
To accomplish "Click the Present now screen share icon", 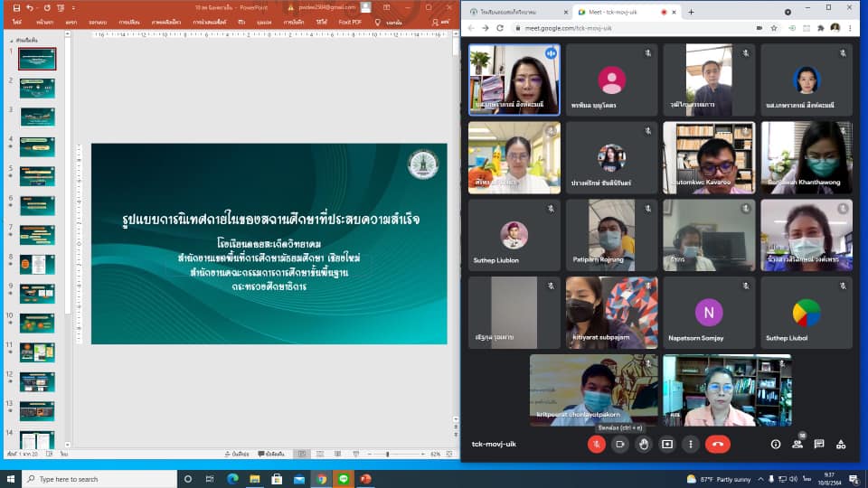I will coord(667,444).
